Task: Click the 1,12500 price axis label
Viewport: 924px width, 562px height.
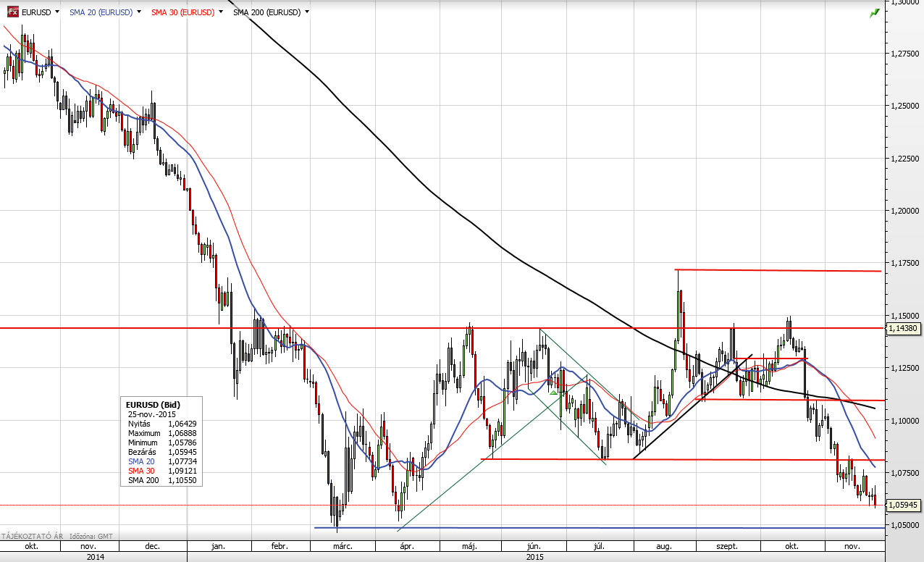Action: (x=905, y=368)
